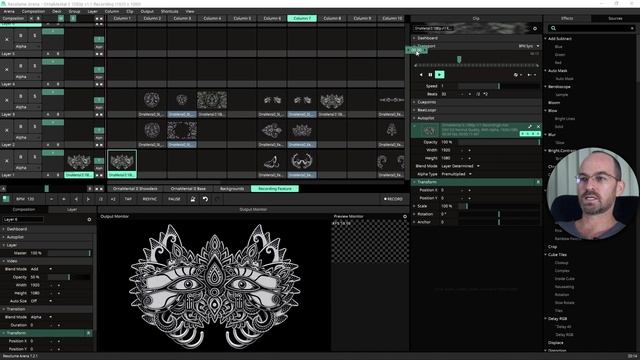This screenshot has width=640, height=360.
Task: Switch to the Backgrounds deck
Action: pos(232,189)
